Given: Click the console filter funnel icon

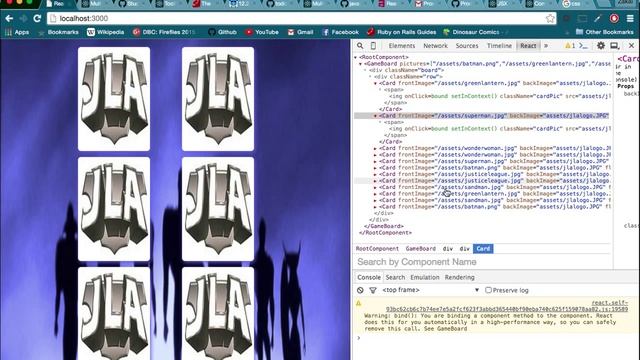Looking at the screenshot, I should (373, 290).
